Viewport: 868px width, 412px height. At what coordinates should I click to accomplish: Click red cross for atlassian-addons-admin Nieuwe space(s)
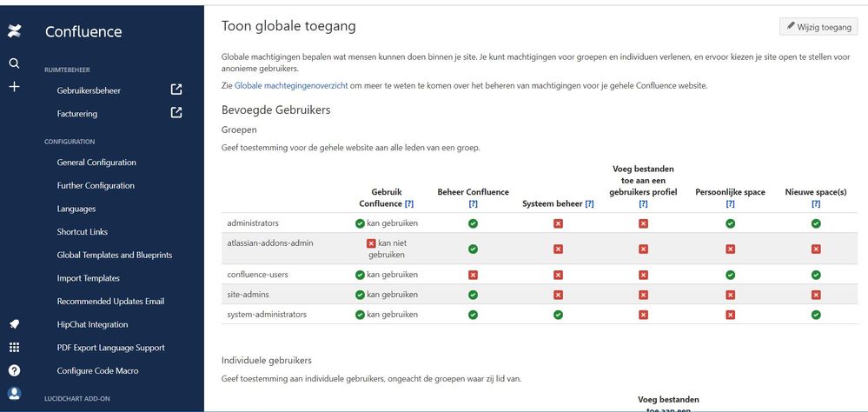click(816, 249)
